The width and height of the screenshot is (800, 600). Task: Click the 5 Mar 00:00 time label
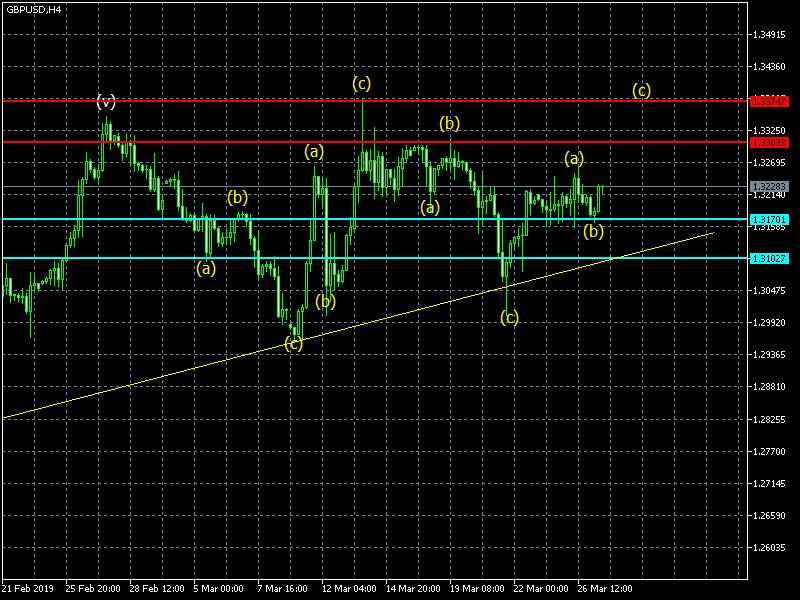point(218,589)
